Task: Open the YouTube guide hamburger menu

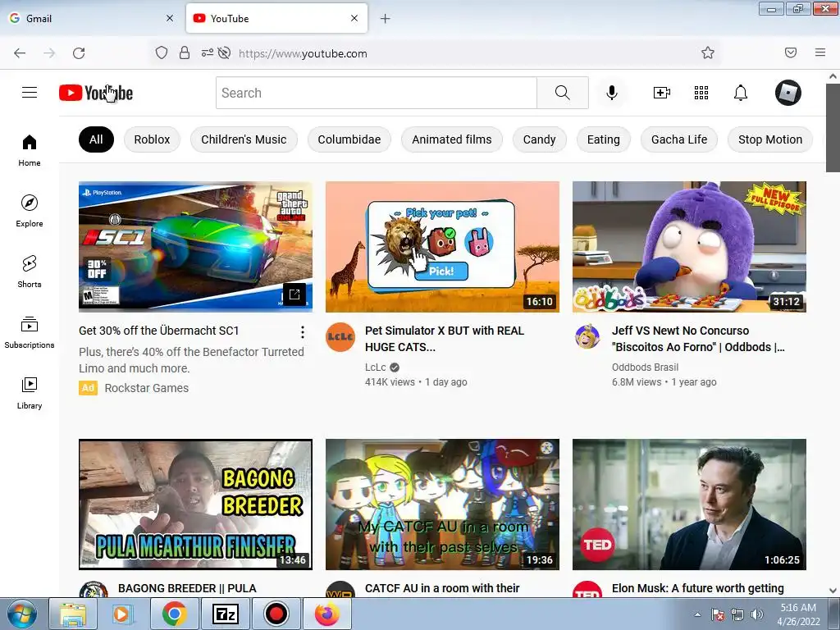Action: click(30, 93)
